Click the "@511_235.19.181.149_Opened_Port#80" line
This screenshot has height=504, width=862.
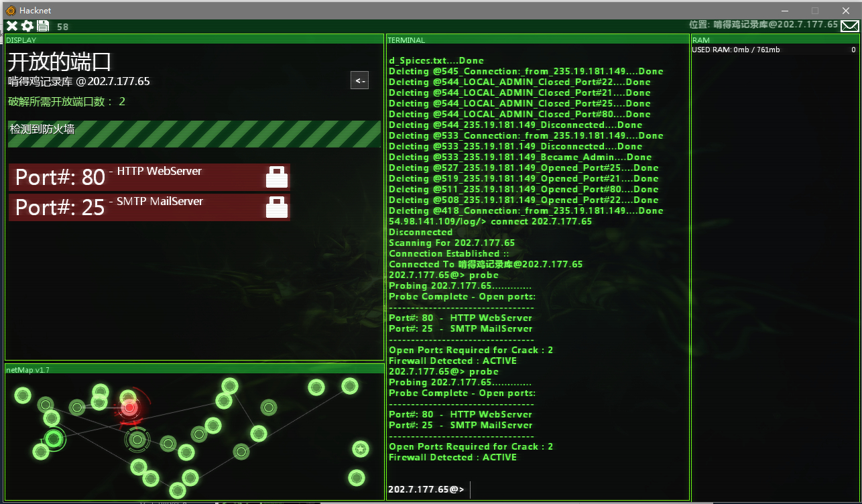pos(524,189)
